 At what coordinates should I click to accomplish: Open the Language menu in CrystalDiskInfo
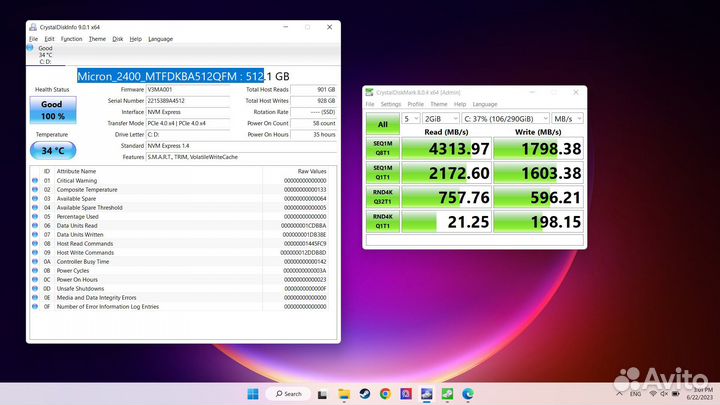(x=160, y=39)
